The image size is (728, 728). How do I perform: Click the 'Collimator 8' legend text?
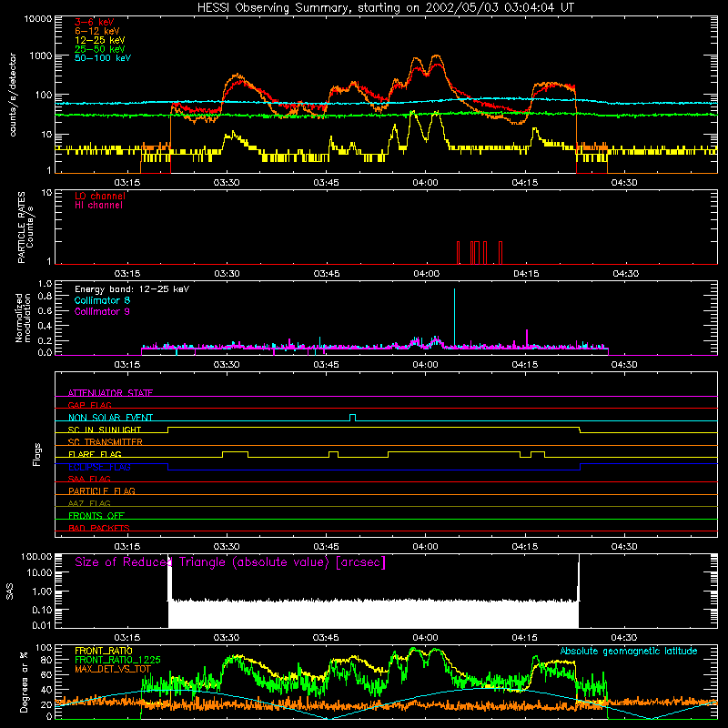point(102,300)
